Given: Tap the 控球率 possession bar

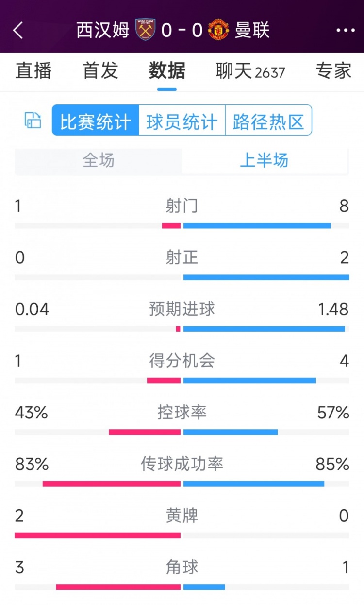Looking at the screenshot, I should pyautogui.click(x=182, y=432).
